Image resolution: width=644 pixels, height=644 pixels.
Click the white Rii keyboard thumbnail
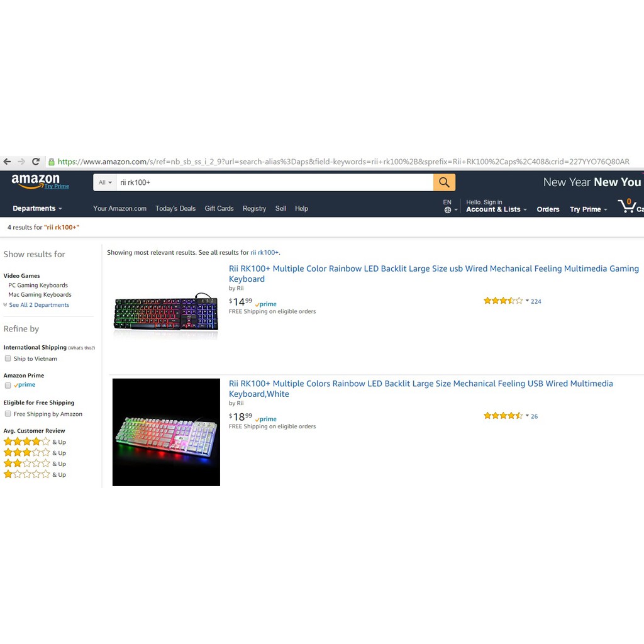(x=166, y=432)
